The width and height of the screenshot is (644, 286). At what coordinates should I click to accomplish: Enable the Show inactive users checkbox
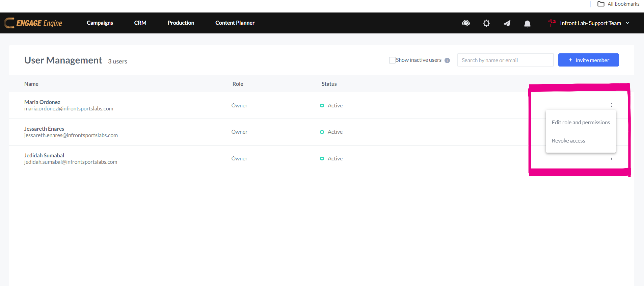coord(392,60)
